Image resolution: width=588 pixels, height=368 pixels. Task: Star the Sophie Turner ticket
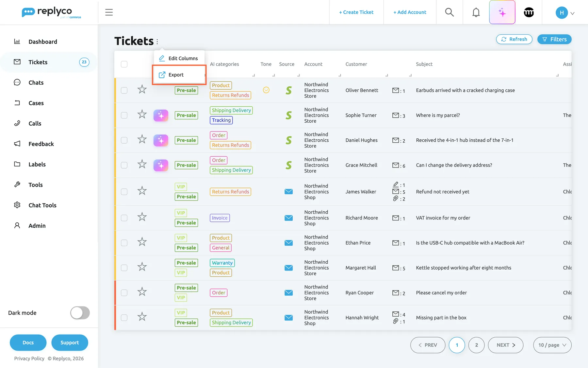[142, 114]
